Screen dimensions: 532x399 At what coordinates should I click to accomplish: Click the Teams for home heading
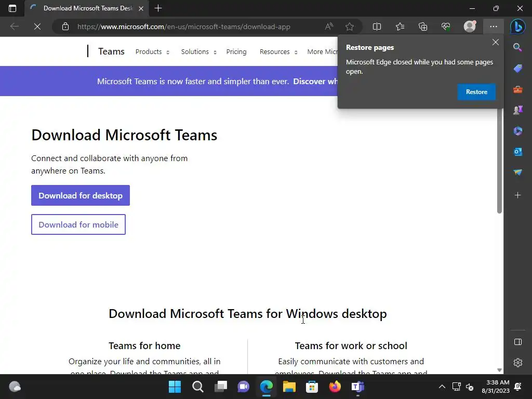(x=144, y=345)
